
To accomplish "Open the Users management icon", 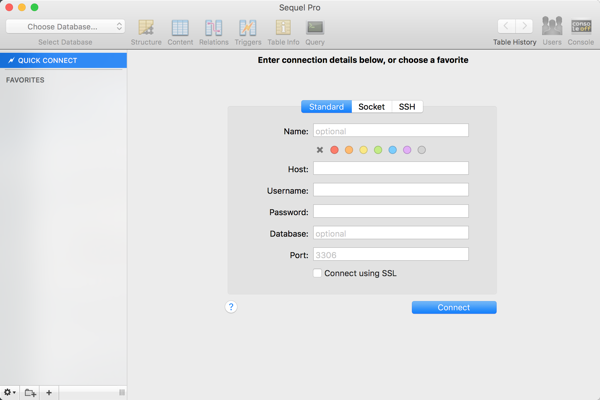I will coord(552,26).
